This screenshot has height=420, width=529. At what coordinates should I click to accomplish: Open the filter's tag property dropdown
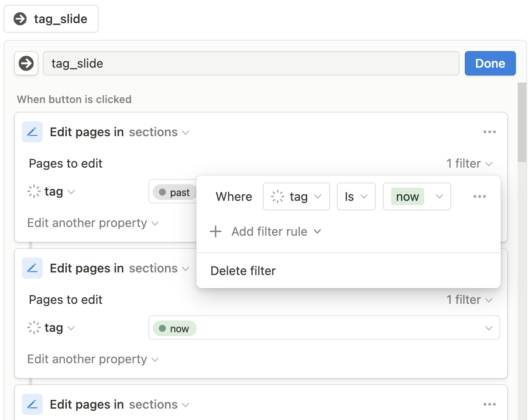(296, 196)
